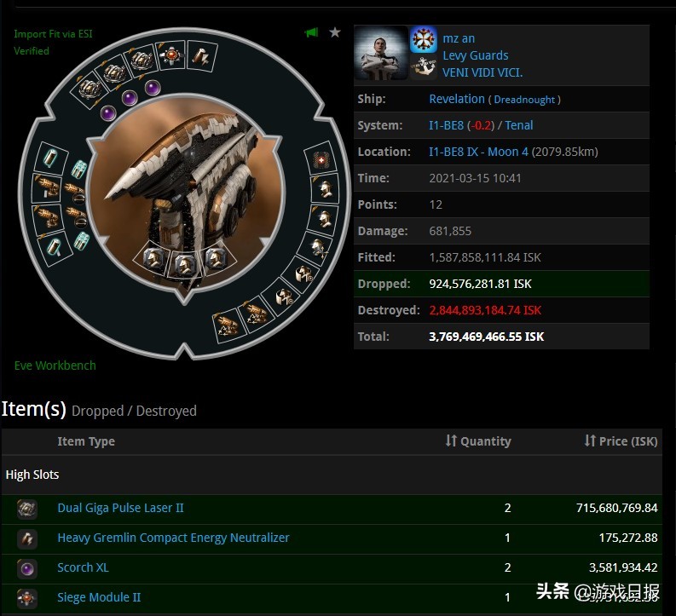Click the middle purple Scorch XL crystal in the wheel
The width and height of the screenshot is (676, 616).
pyautogui.click(x=130, y=98)
